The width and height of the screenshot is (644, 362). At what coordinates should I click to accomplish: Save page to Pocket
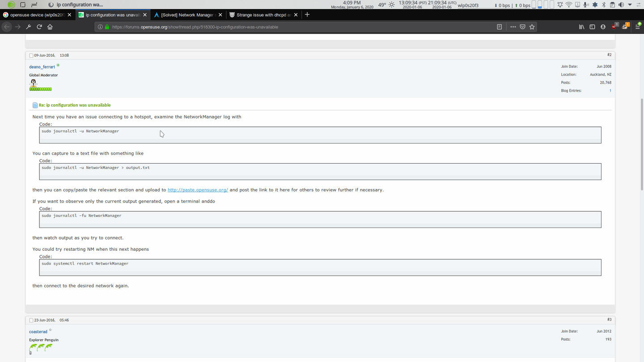coord(522,27)
